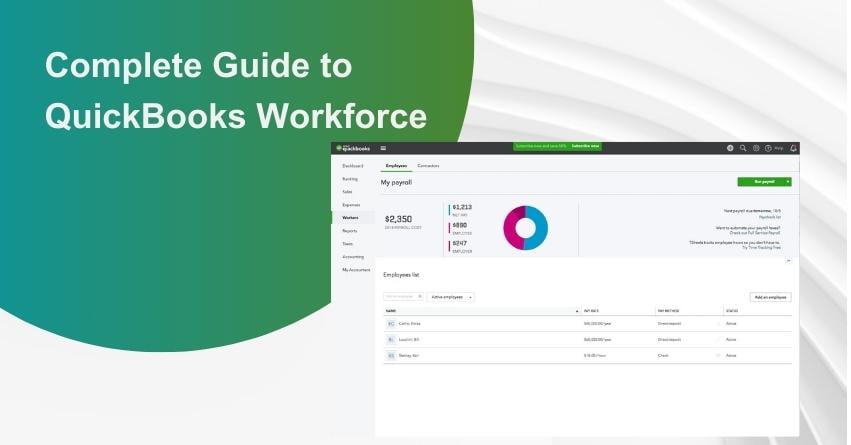Click first row yearly pay rate
The width and height of the screenshot is (851, 445).
pos(598,324)
